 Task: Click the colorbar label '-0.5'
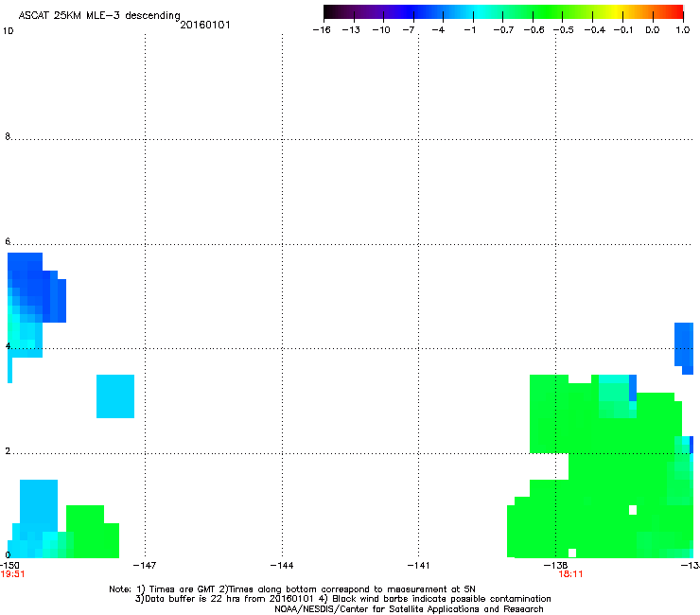(x=564, y=30)
